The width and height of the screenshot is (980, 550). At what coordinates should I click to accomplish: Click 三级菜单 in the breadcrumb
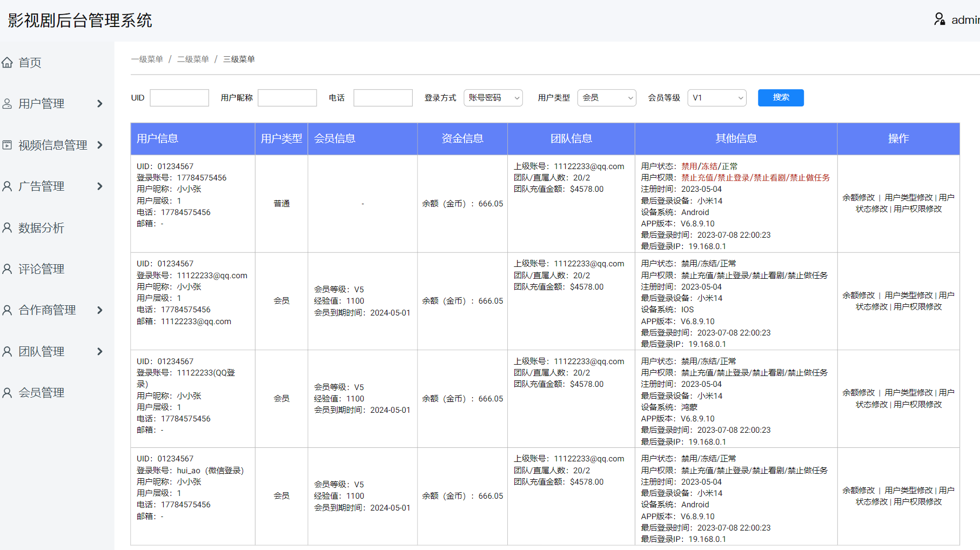(239, 59)
